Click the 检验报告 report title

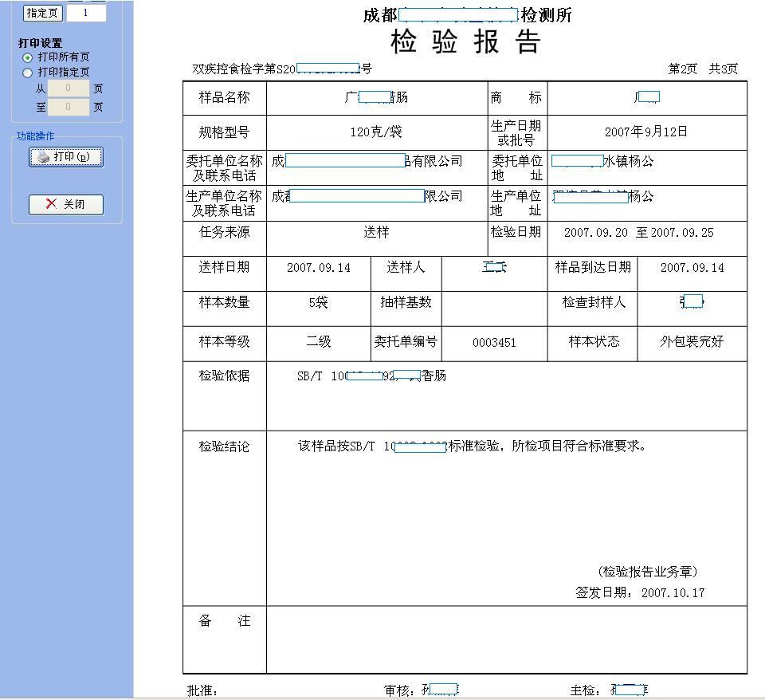click(465, 41)
